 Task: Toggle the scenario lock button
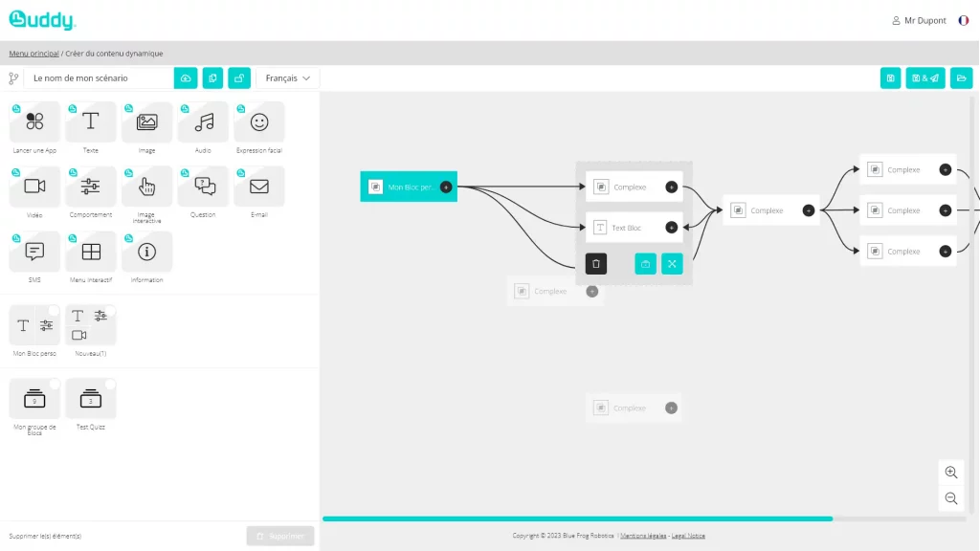point(239,78)
